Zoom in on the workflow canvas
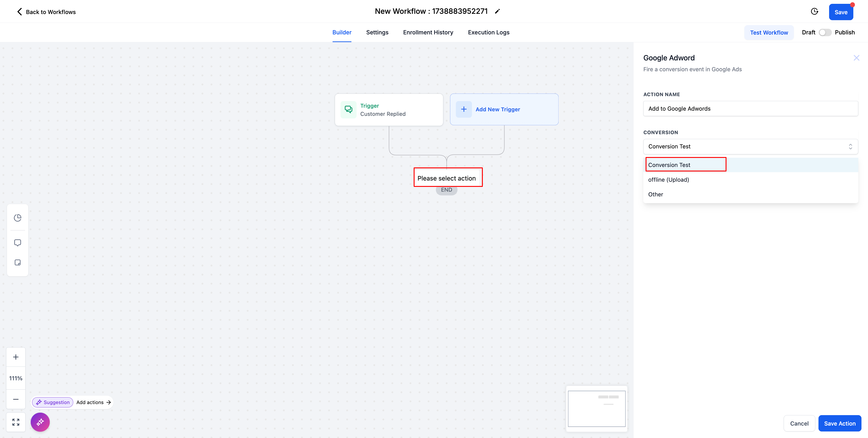Image resolution: width=868 pixels, height=438 pixels. tap(16, 356)
